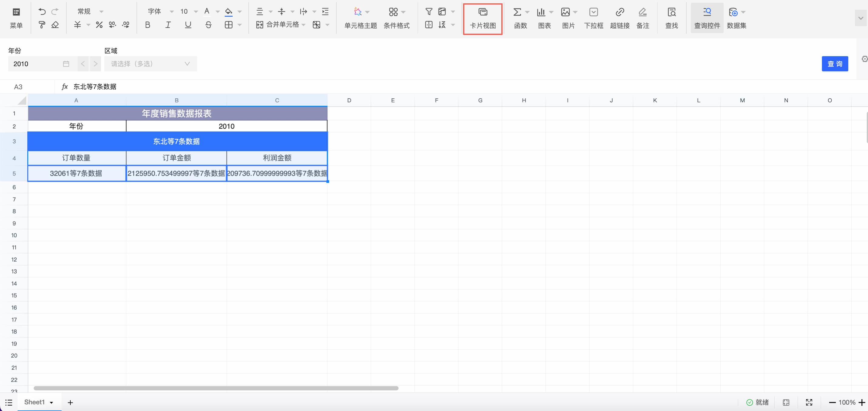The image size is (868, 411).
Task: Click the fullscreen icon in status bar
Action: click(809, 402)
